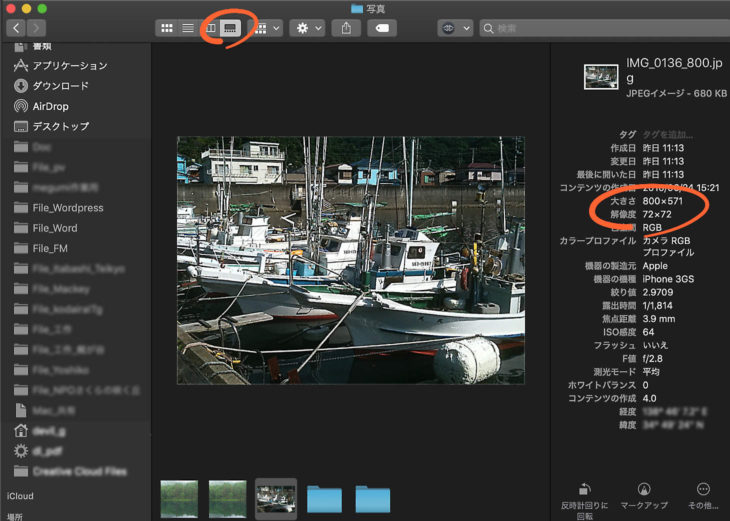This screenshot has height=521, width=730.
Task: Switch to column view in toolbar
Action: click(210, 28)
